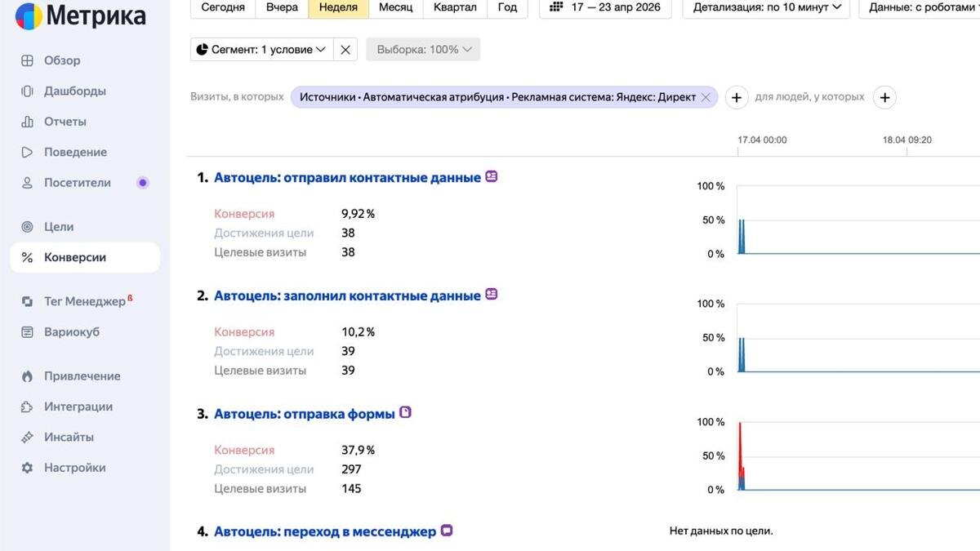Select the Вчера period tab
The width and height of the screenshot is (980, 551).
(x=282, y=7)
